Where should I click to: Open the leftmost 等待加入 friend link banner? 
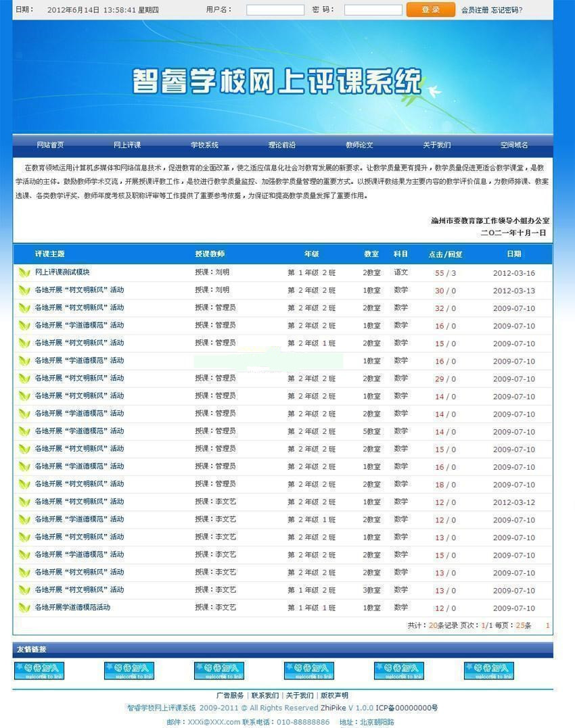click(39, 671)
